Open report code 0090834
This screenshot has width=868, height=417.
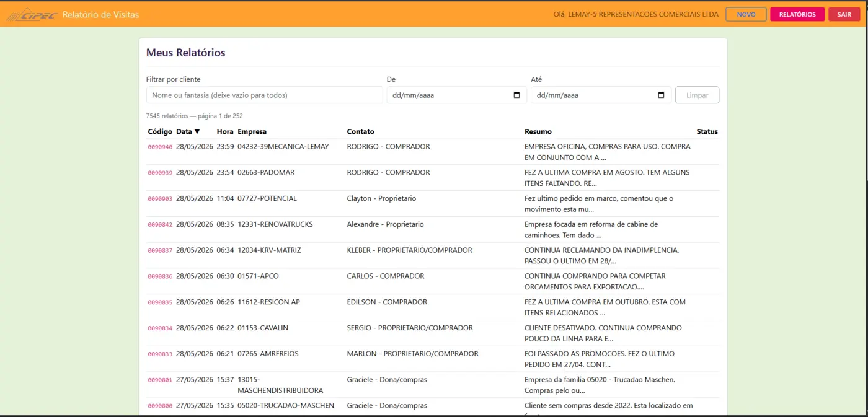tap(160, 328)
